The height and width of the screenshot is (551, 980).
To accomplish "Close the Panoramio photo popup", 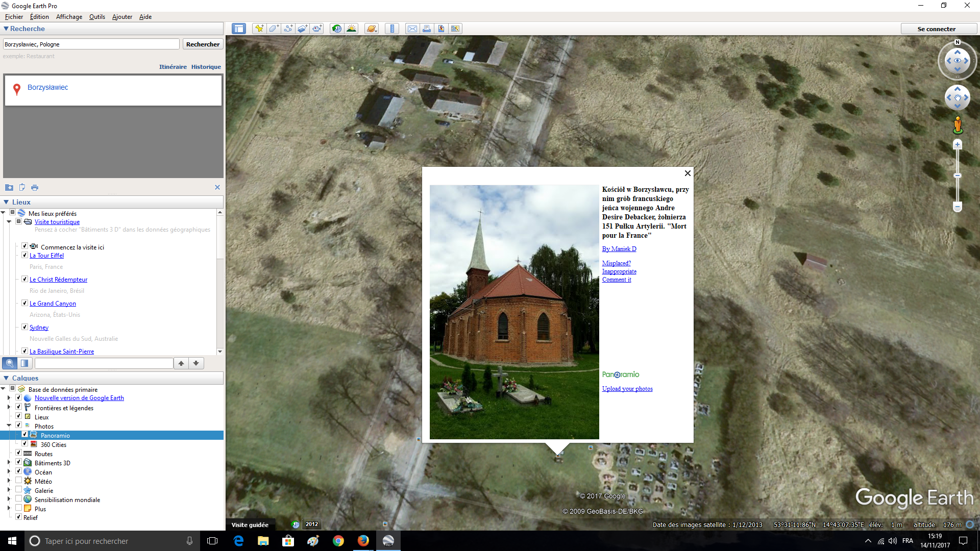I will coord(688,173).
